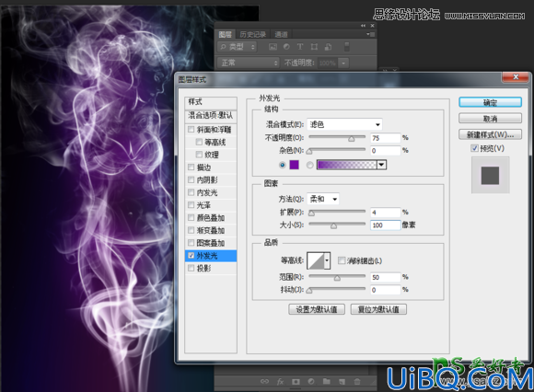Viewport: 534px width, 392px height.
Task: Open the 正常 layer blend mode dropdown
Action: pyautogui.click(x=249, y=63)
